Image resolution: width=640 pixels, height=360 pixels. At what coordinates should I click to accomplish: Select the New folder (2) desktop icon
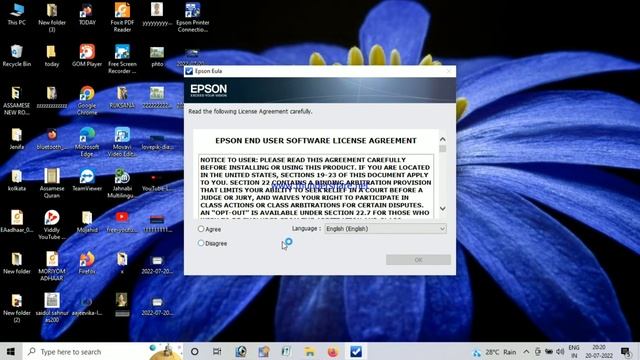16,308
